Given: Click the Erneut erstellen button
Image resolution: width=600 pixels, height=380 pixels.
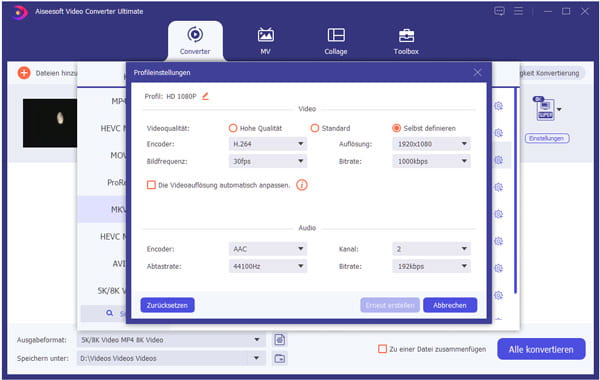Looking at the screenshot, I should point(390,305).
